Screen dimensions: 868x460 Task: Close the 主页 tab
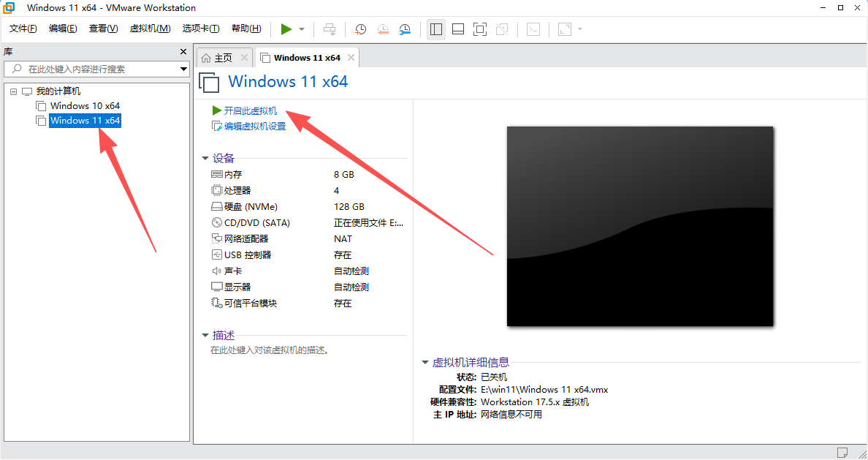tap(244, 58)
